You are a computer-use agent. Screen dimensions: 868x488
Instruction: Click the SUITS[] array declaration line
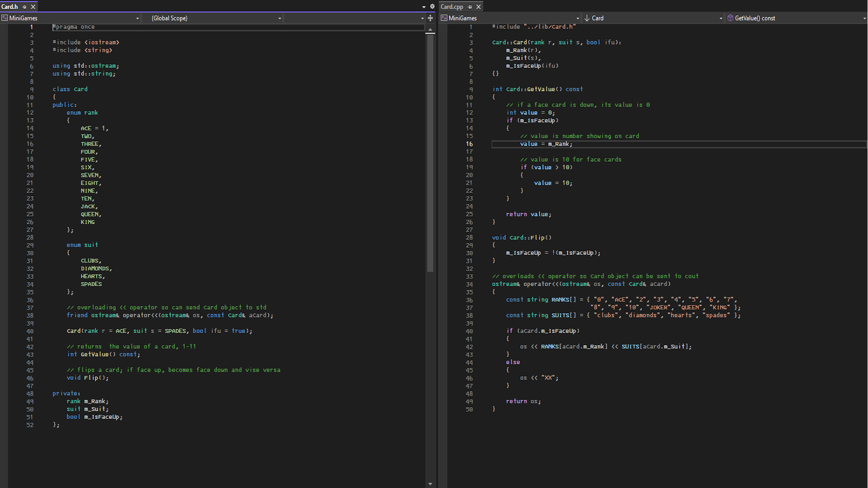tap(623, 315)
